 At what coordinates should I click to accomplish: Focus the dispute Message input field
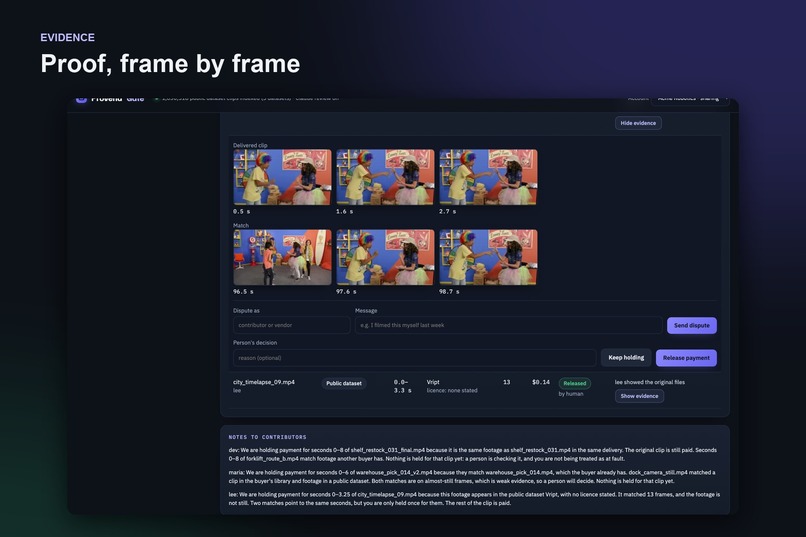508,325
